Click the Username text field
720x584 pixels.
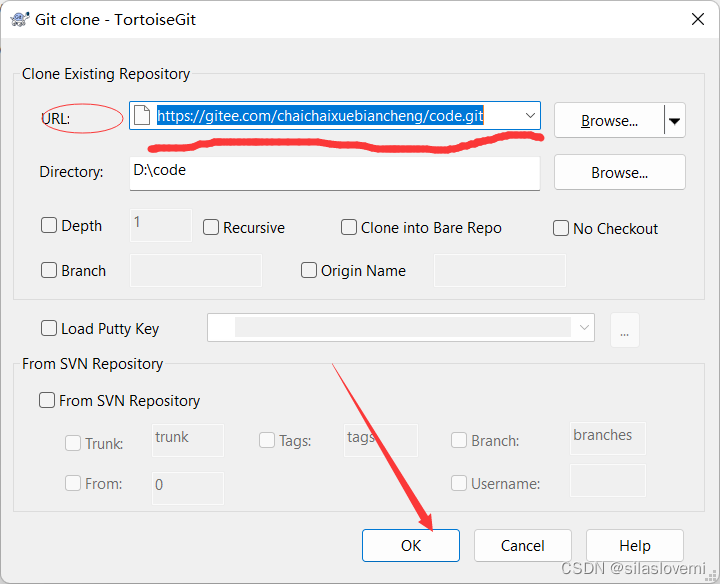click(608, 480)
